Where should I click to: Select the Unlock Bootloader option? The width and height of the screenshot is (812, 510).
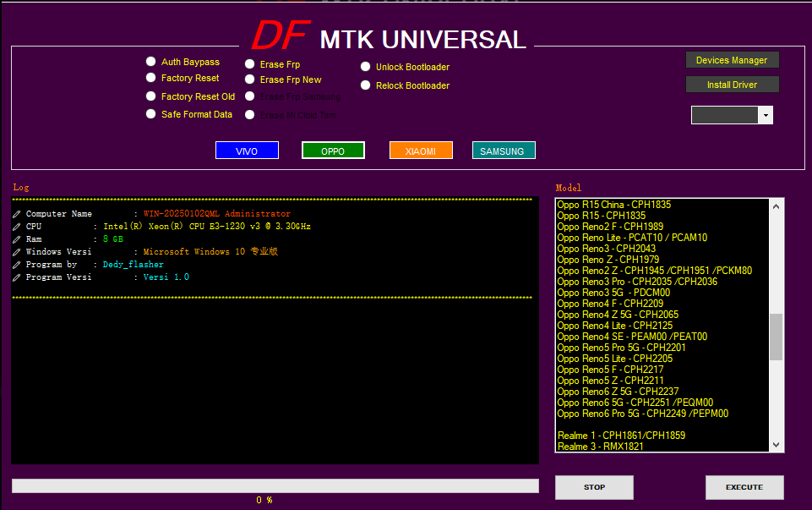366,67
